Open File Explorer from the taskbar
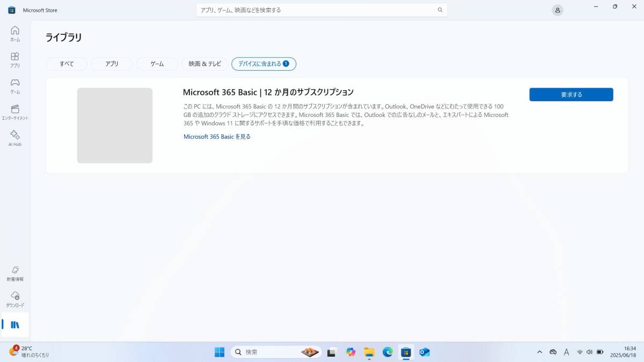 pos(369,352)
